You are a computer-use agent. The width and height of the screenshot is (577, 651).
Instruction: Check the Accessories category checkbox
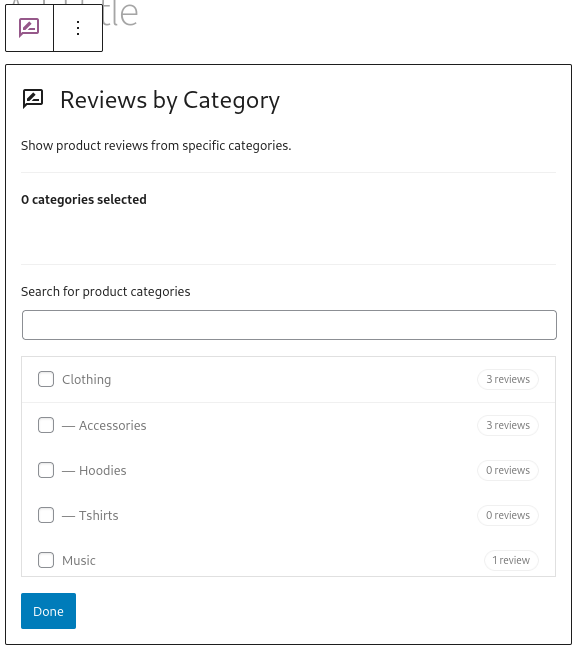(x=46, y=425)
